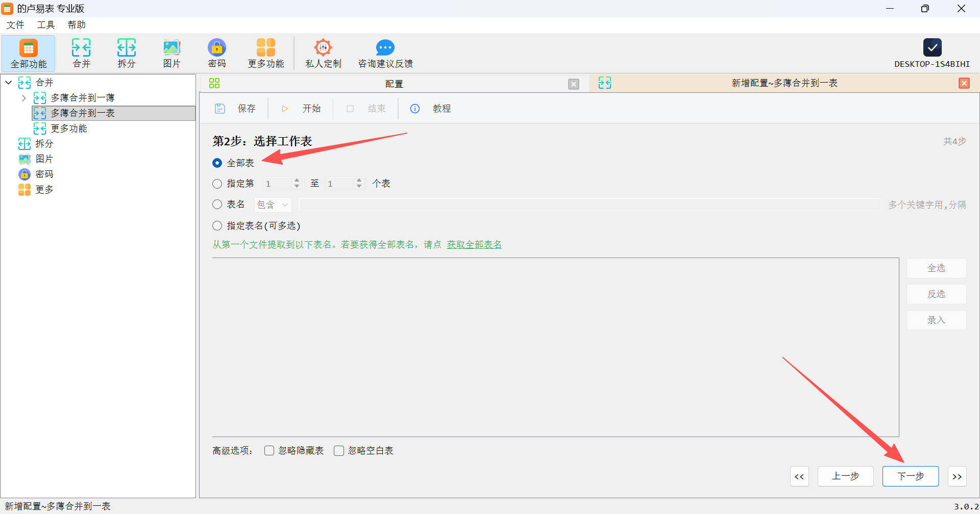Click the 反选 button
This screenshot has height=514, width=980.
tap(936, 294)
